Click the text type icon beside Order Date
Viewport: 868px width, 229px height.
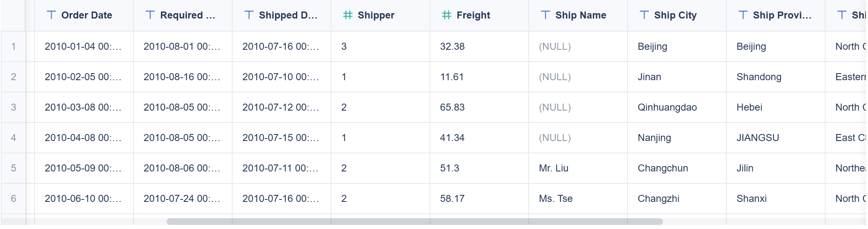(x=51, y=15)
